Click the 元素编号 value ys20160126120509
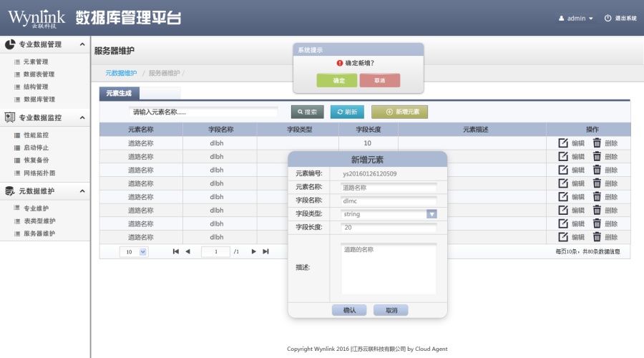Viewport: 644px width, 358px height. click(x=370, y=174)
